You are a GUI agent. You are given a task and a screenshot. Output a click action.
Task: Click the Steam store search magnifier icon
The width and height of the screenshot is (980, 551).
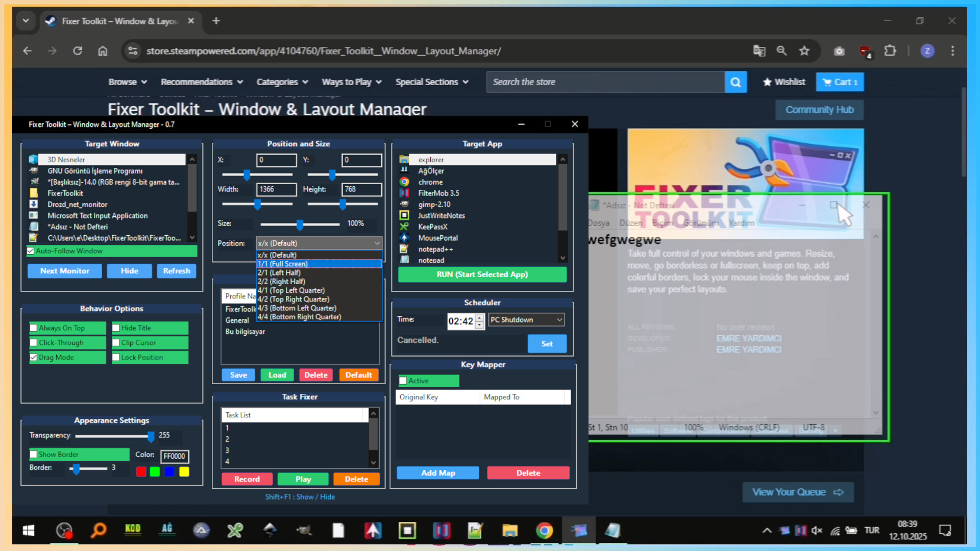736,82
